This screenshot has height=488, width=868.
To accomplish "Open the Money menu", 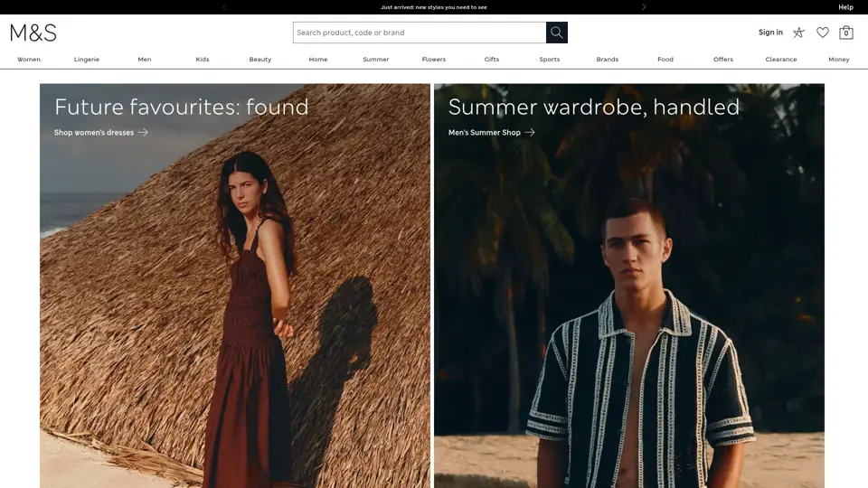I will point(839,60).
